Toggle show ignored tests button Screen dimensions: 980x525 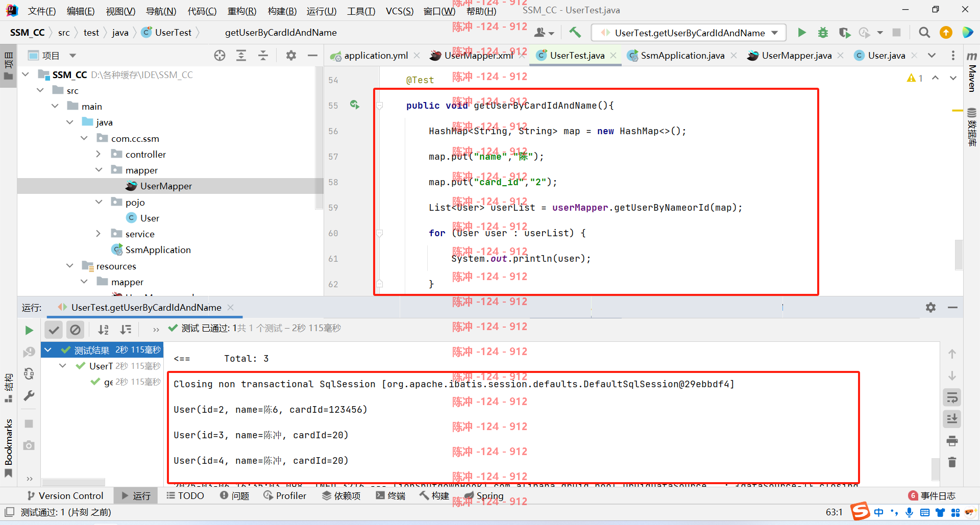75,330
